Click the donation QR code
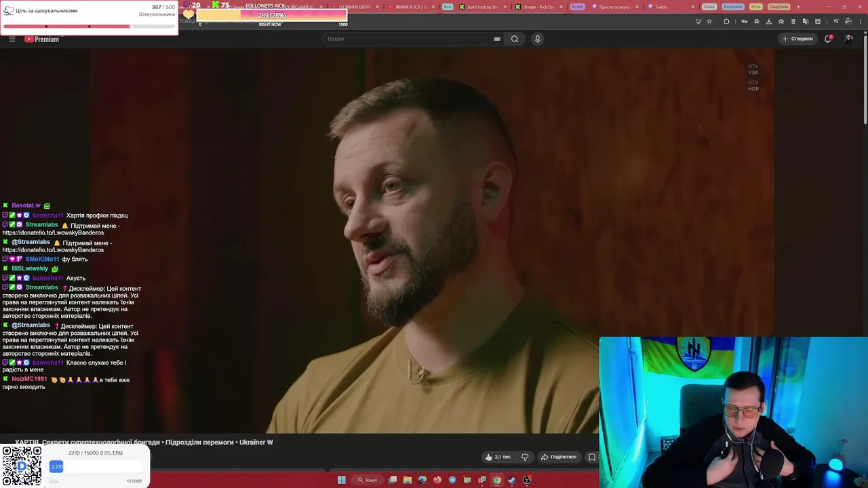 click(x=22, y=466)
